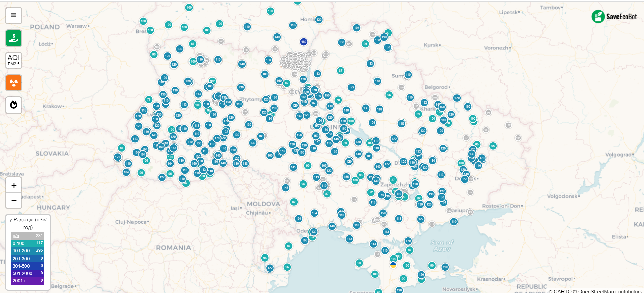Zoom in on the map

pos(14,185)
